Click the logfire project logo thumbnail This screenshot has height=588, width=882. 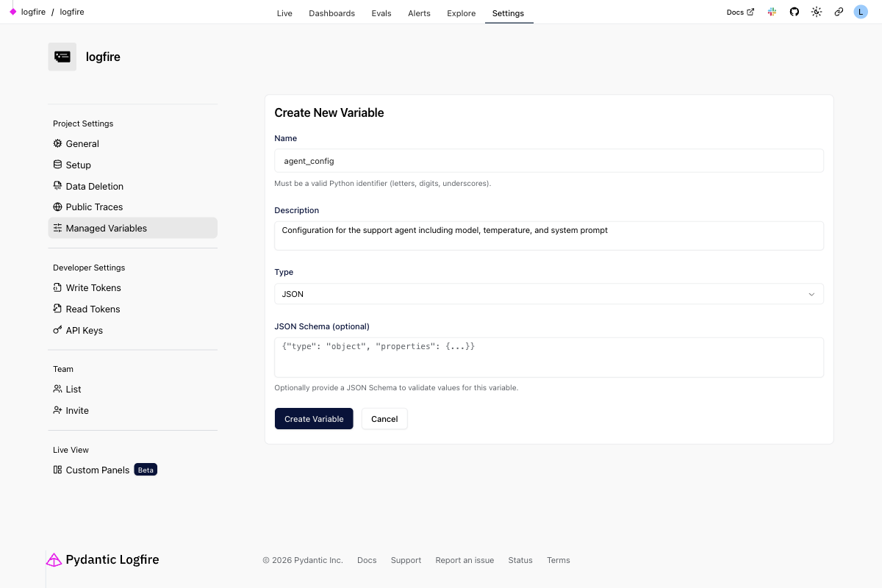(x=62, y=57)
